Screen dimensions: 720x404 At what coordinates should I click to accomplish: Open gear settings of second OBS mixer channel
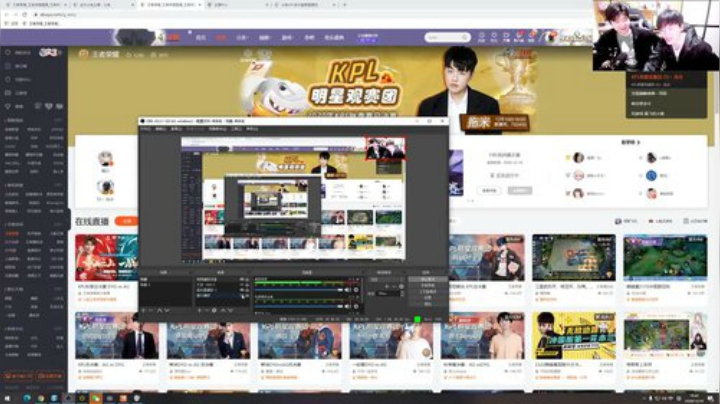click(356, 306)
